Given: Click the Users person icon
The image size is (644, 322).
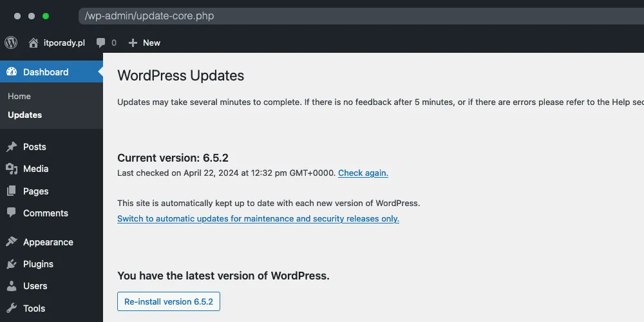Looking at the screenshot, I should 12,286.
